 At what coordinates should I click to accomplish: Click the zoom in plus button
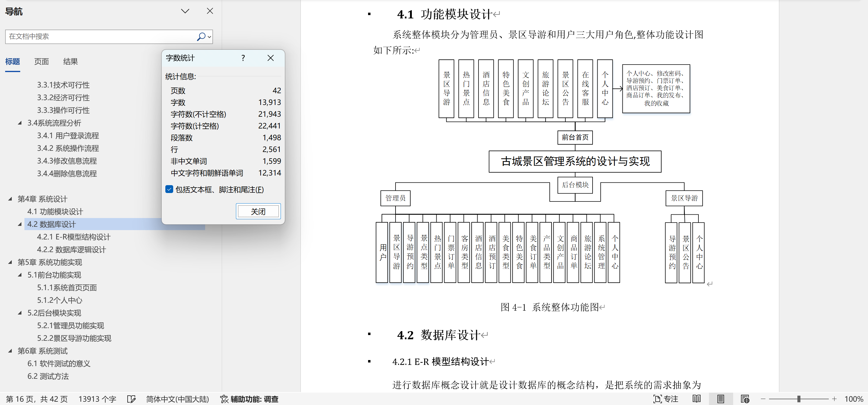pyautogui.click(x=834, y=399)
